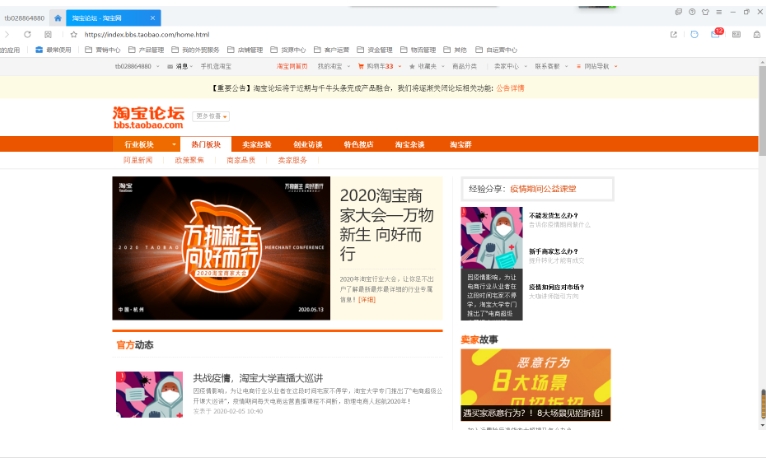The image size is (766, 458).
Task: Expand the 我的淘宝 dropdown
Action: [334, 66]
